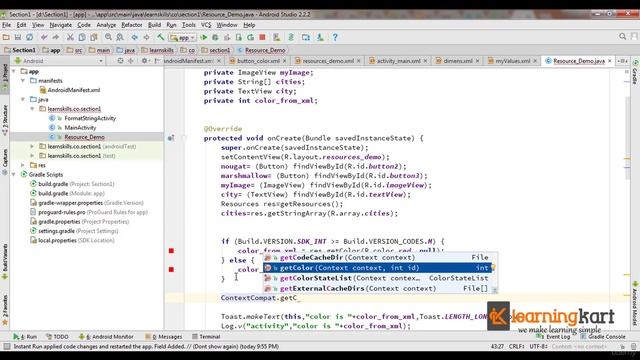This screenshot has height=360, width=640.
Task: Click the Debug app bug icon
Action: coord(215,37)
